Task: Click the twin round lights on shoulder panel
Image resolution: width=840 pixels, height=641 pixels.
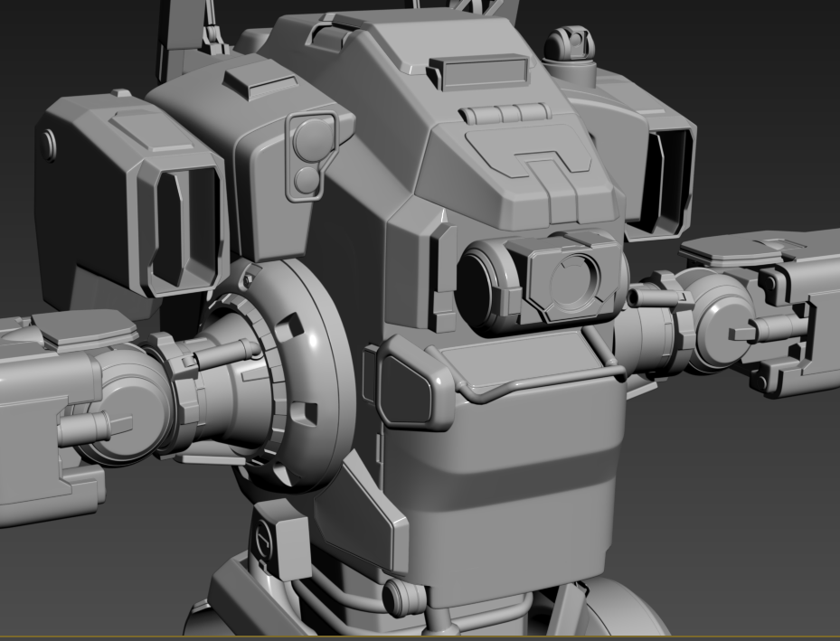Action: tap(311, 156)
